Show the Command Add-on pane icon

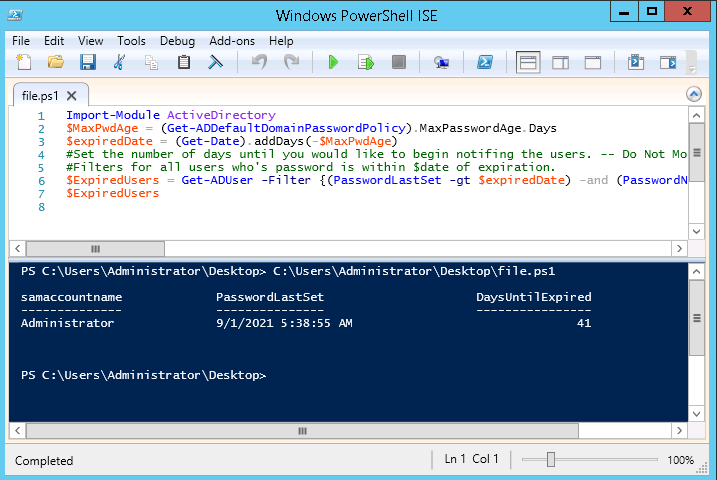[x=668, y=62]
